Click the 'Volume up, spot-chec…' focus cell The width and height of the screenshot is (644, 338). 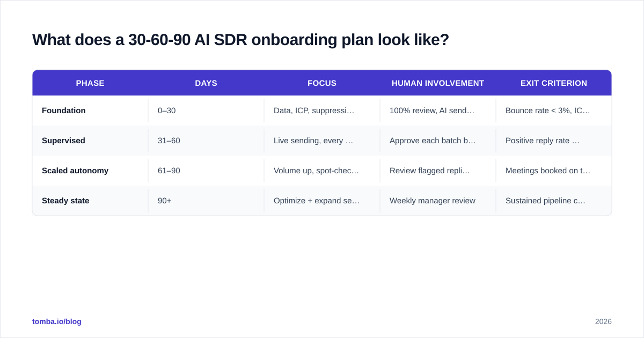pos(322,171)
